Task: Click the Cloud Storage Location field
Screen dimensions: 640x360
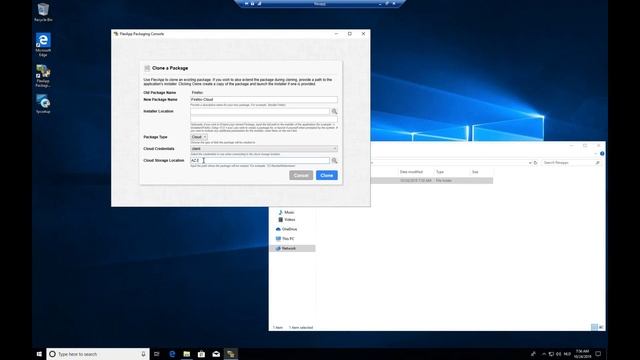Action: 260,160
